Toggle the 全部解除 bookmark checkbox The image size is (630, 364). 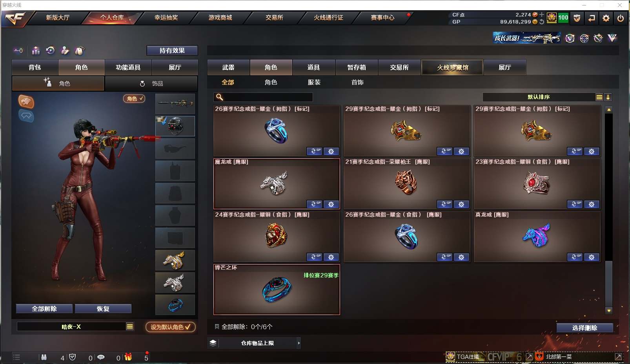point(217,326)
